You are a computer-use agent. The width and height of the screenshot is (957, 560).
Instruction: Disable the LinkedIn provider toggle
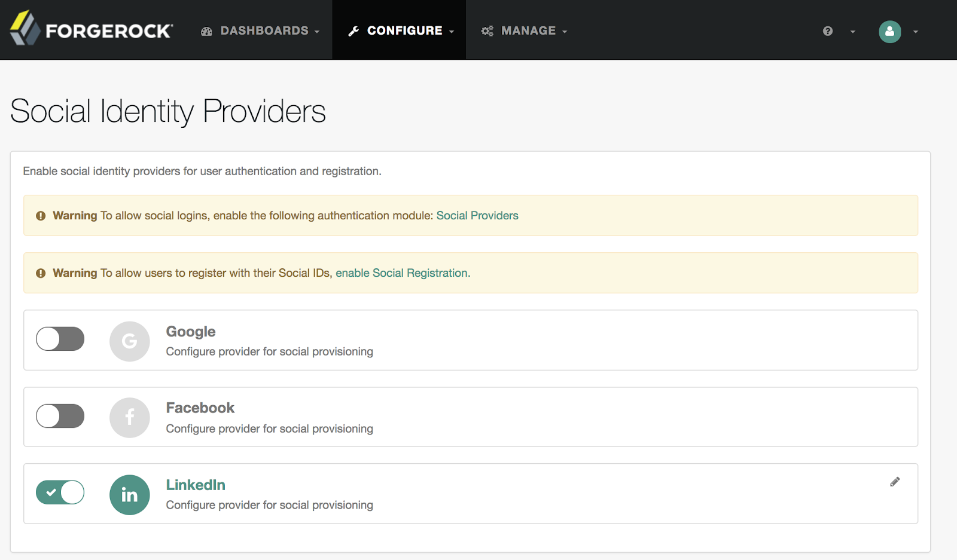coord(60,492)
